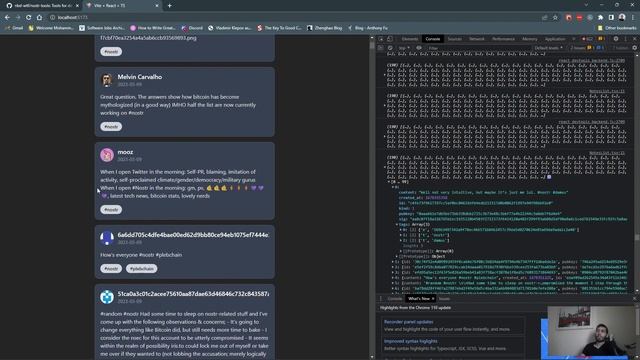Open the Discord bookmark
This screenshot has width=640, height=360.
pos(192,28)
